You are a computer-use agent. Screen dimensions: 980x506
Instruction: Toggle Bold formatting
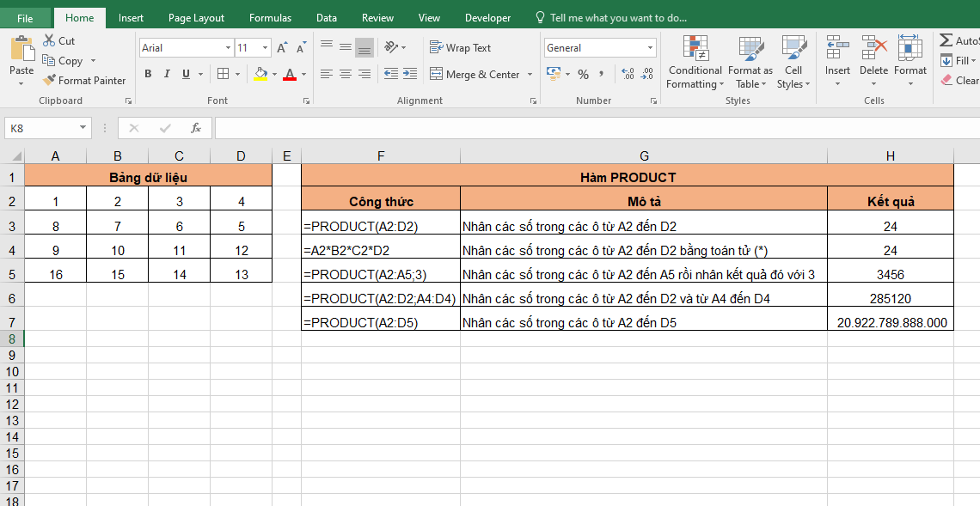148,75
